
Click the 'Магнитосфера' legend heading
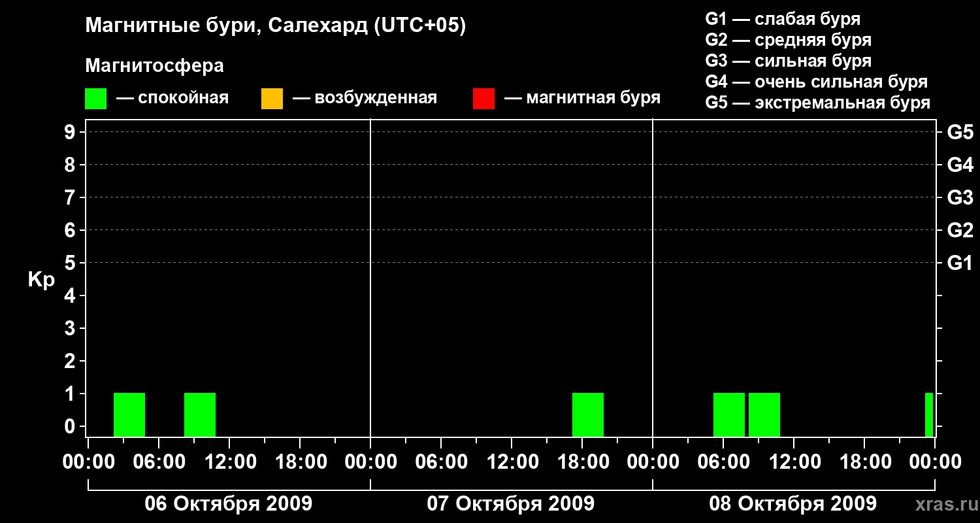coord(154,66)
